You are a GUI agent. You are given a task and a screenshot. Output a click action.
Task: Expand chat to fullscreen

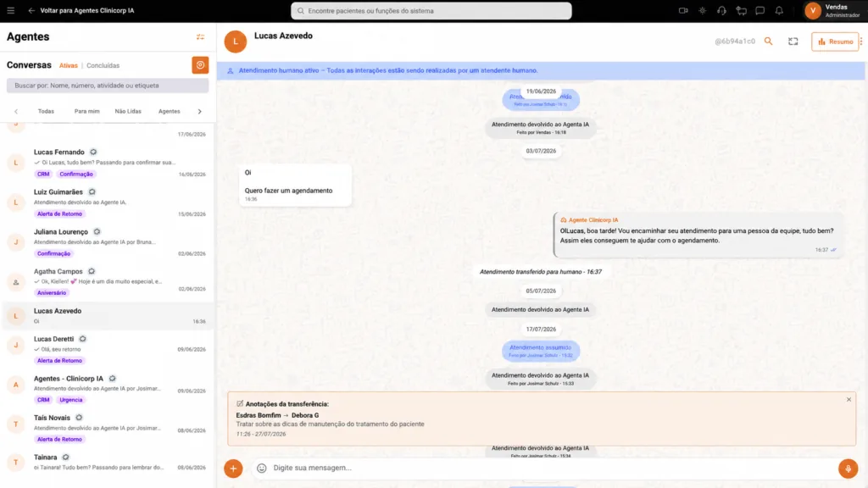tap(793, 42)
